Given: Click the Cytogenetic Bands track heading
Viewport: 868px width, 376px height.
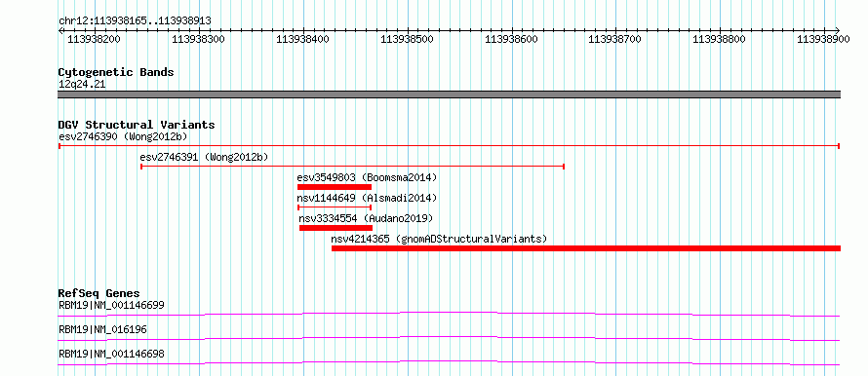Looking at the screenshot, I should click(116, 72).
